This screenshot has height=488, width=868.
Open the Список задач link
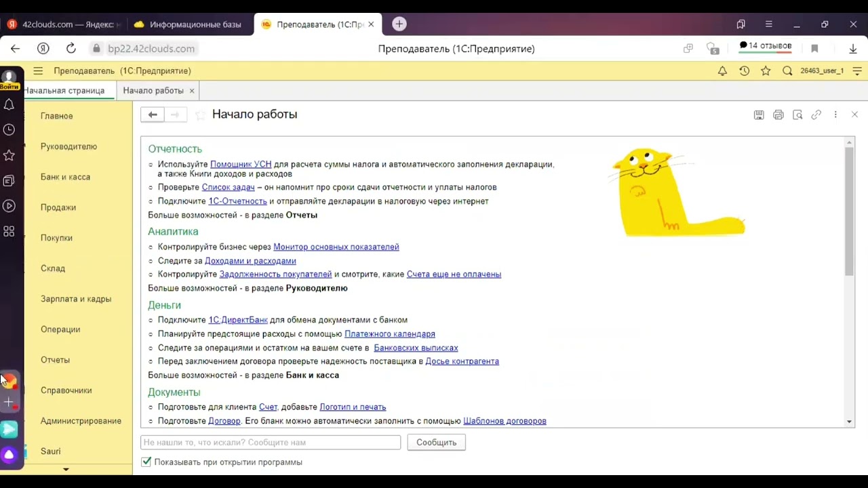pos(228,187)
